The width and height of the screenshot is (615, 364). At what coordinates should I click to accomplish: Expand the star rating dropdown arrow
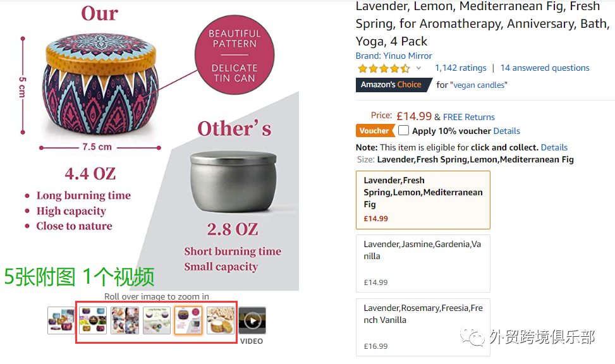[x=418, y=68]
